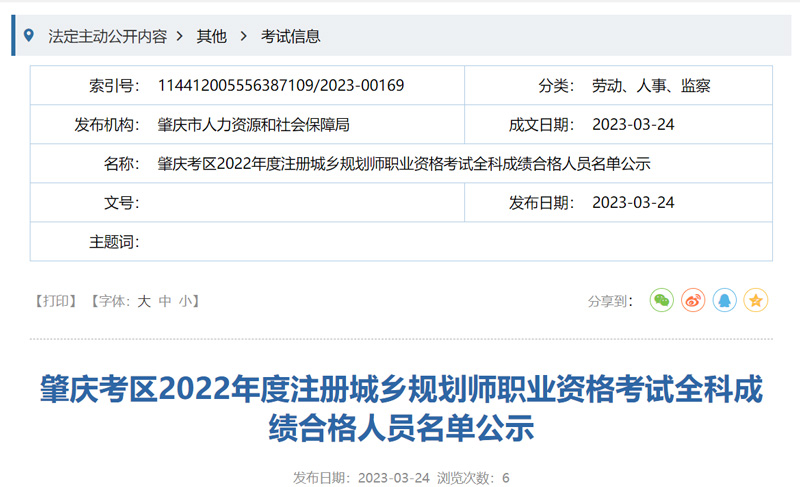This screenshot has width=800, height=487.
Task: Click the 主题词 label
Action: pyautogui.click(x=114, y=242)
